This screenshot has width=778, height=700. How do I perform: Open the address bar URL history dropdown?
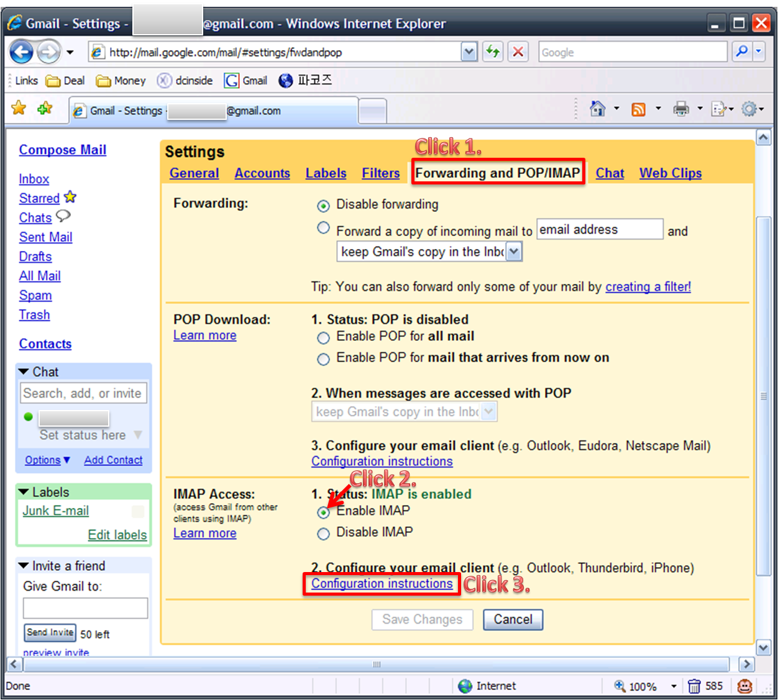[x=469, y=52]
